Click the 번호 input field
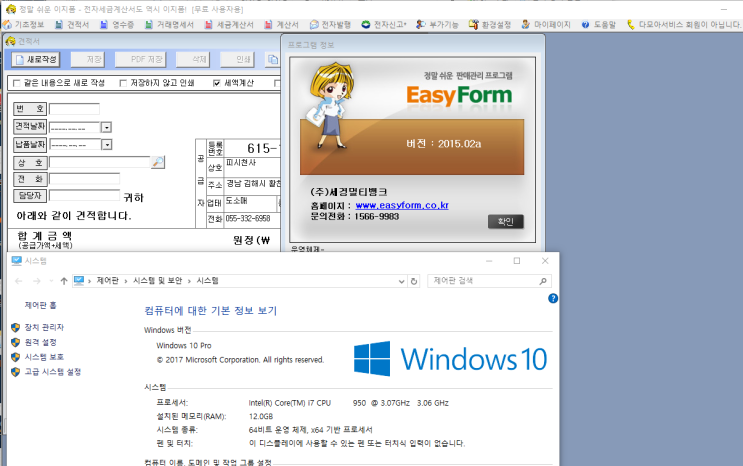The height and width of the screenshot is (466, 743). (74, 109)
